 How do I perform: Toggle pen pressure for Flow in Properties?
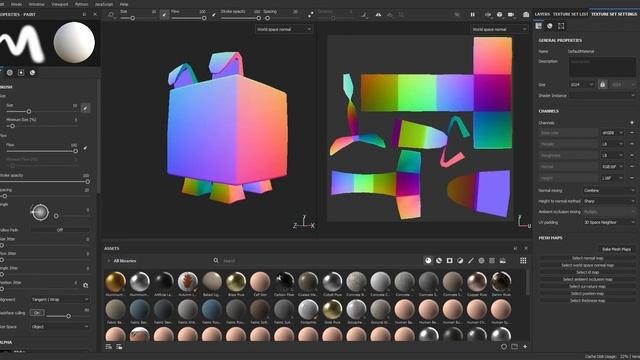(x=85, y=148)
